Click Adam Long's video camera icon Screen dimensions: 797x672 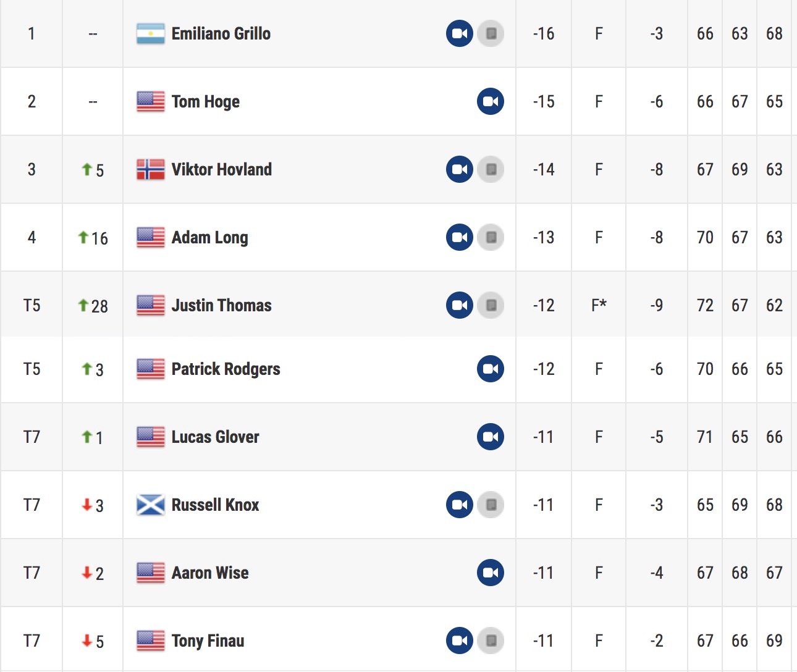pyautogui.click(x=460, y=237)
